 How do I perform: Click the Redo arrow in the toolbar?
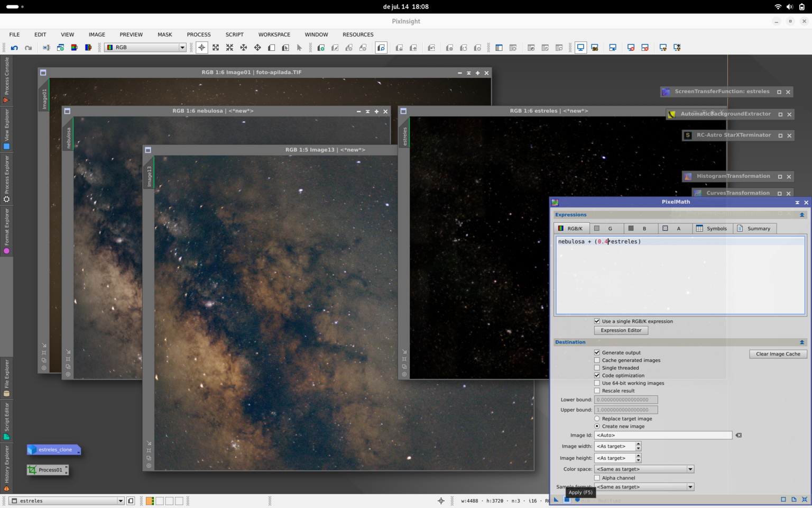(x=28, y=48)
